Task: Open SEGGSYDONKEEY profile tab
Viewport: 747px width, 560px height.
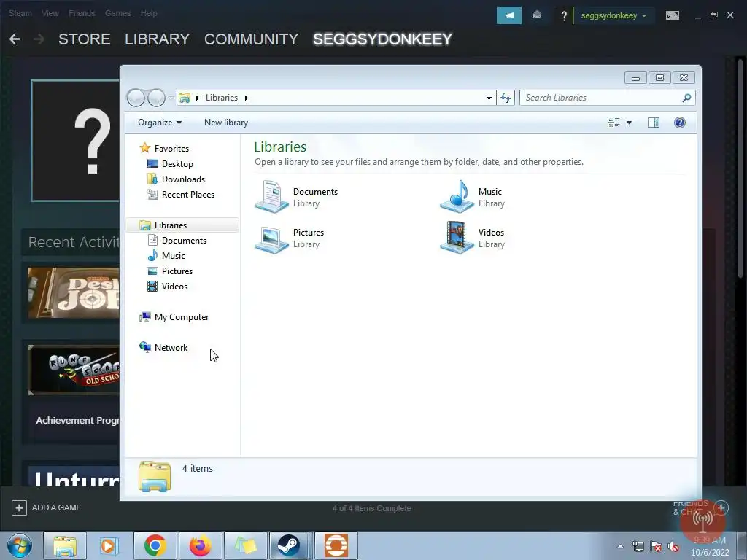Action: [382, 39]
